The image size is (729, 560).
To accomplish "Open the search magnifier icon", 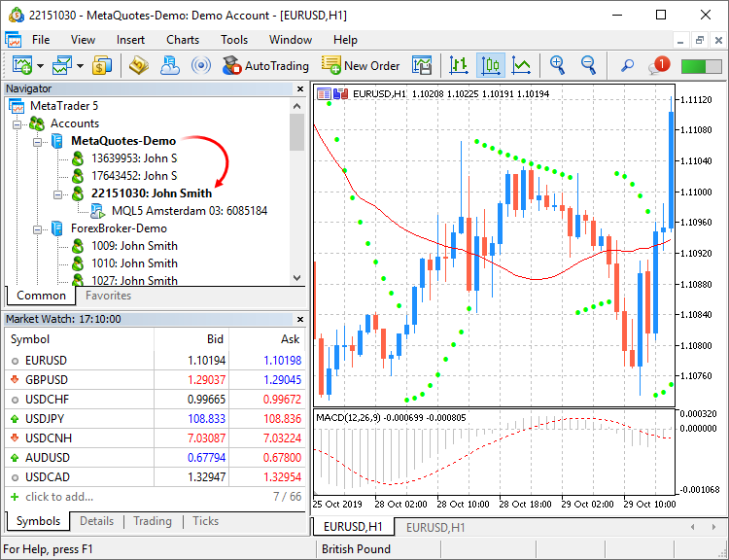I will (627, 66).
